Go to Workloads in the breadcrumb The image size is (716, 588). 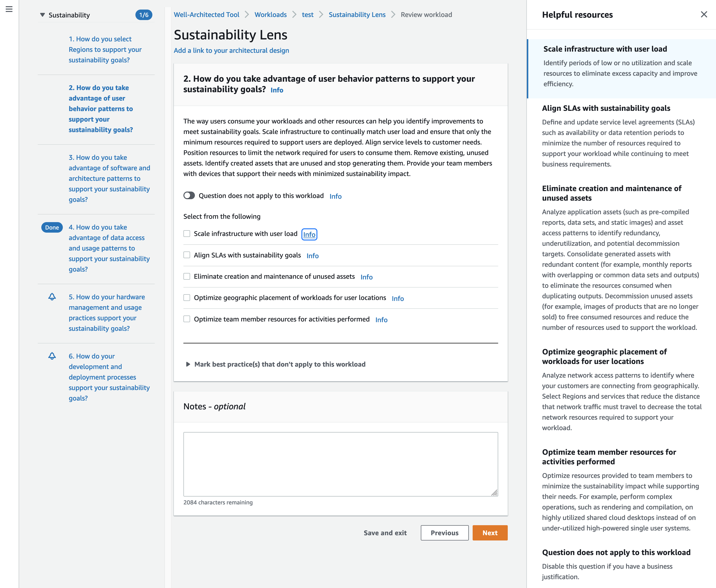pos(270,15)
